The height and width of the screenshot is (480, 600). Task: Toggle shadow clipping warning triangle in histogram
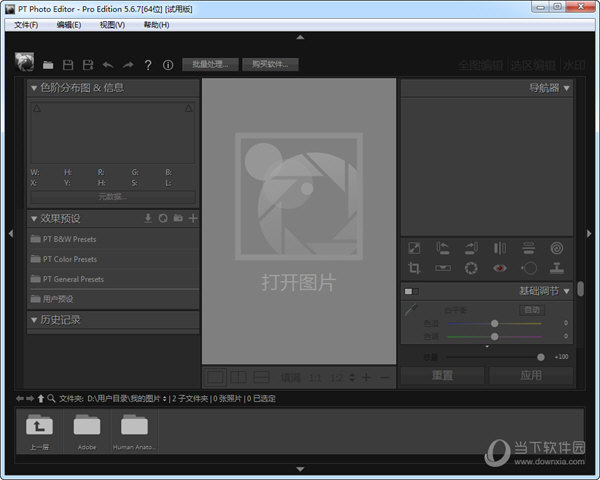pos(37,109)
